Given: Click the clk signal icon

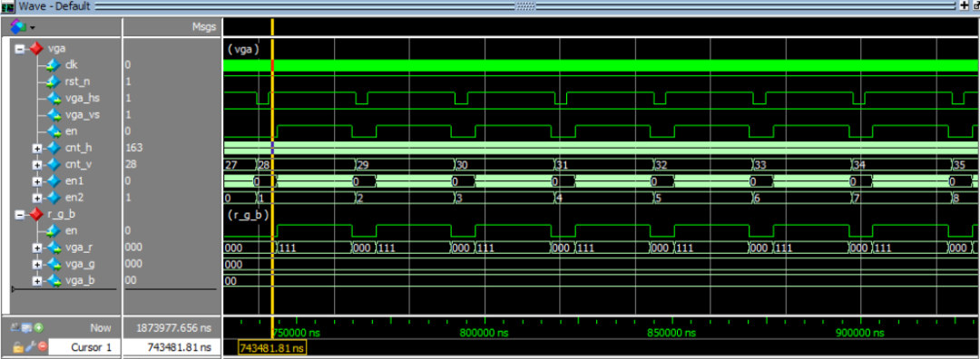Looking at the screenshot, I should [54, 65].
